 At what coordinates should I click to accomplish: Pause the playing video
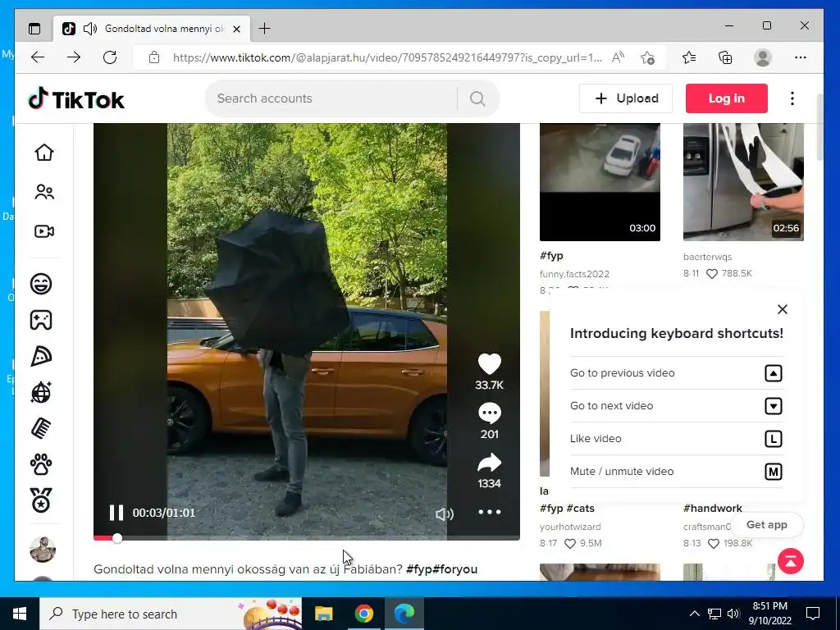[116, 513]
